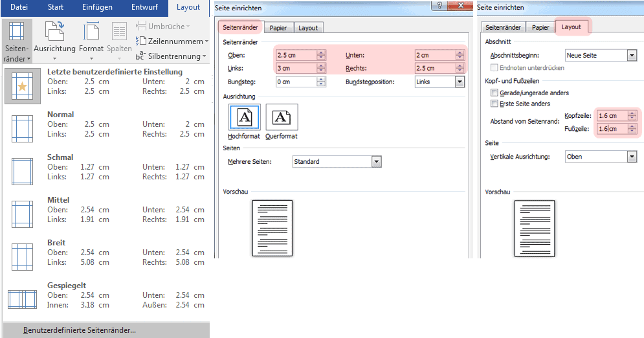Click the Oben margin spinner arrows
This screenshot has width=644, height=338.
click(x=321, y=55)
